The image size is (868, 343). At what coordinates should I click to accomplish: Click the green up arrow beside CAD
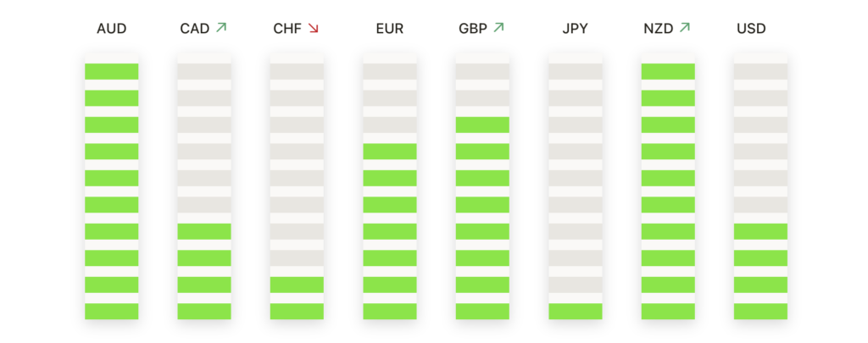(x=221, y=27)
